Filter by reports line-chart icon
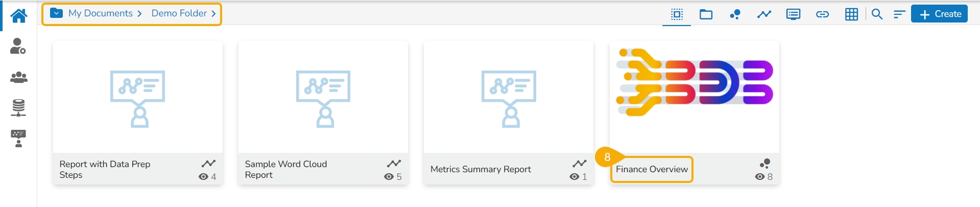Viewport: 980px width, 207px height. [x=764, y=14]
